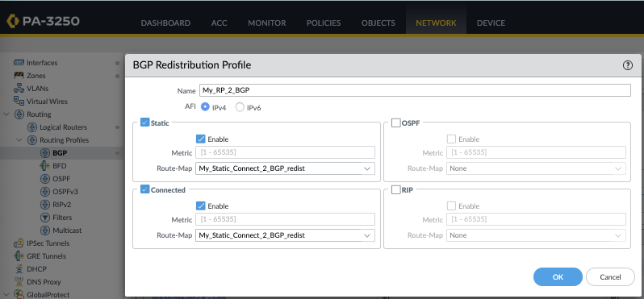This screenshot has height=299, width=644.
Task: Click the OSPF Metric input field
Action: 536,152
